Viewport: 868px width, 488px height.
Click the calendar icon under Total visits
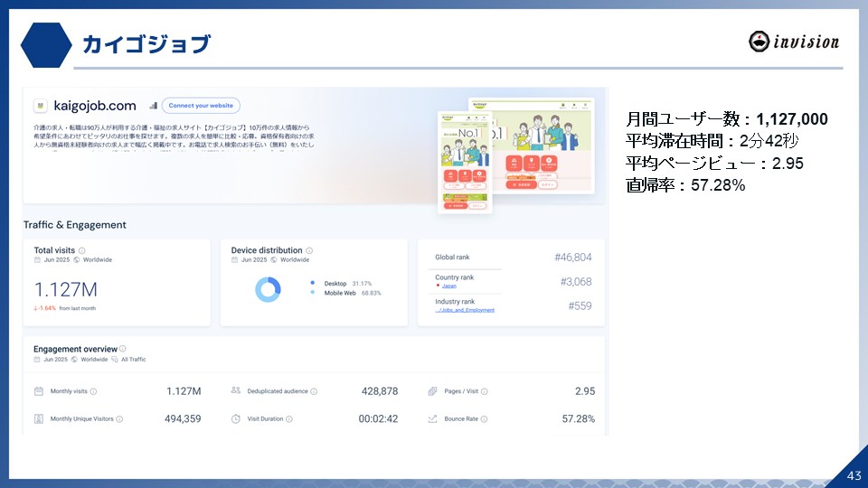point(37,260)
